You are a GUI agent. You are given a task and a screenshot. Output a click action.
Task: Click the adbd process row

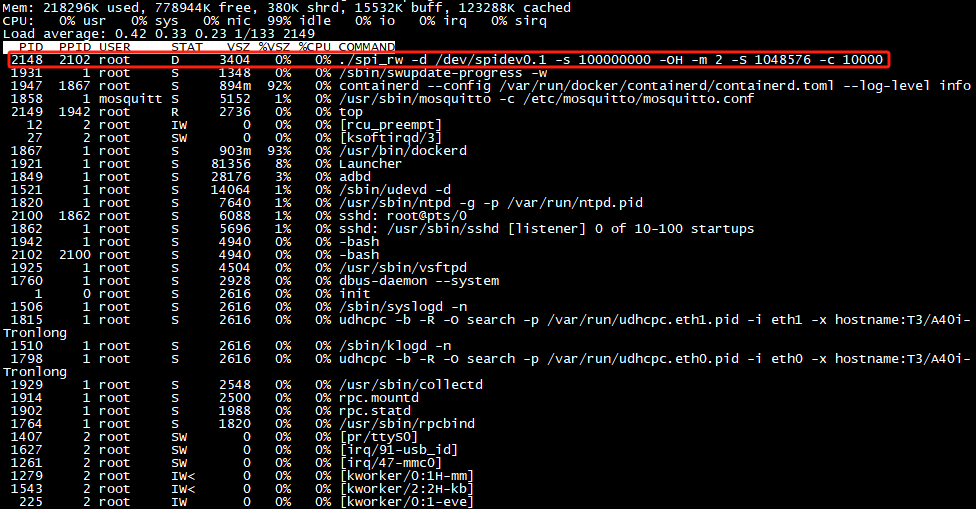[x=355, y=177]
